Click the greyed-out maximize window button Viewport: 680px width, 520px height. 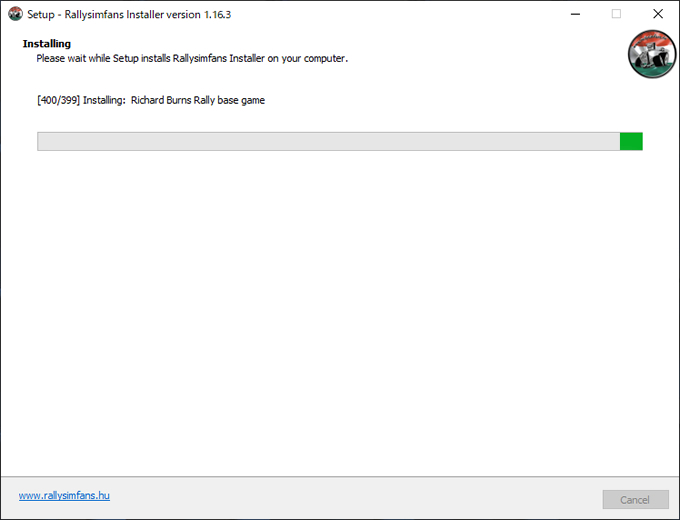pyautogui.click(x=616, y=14)
